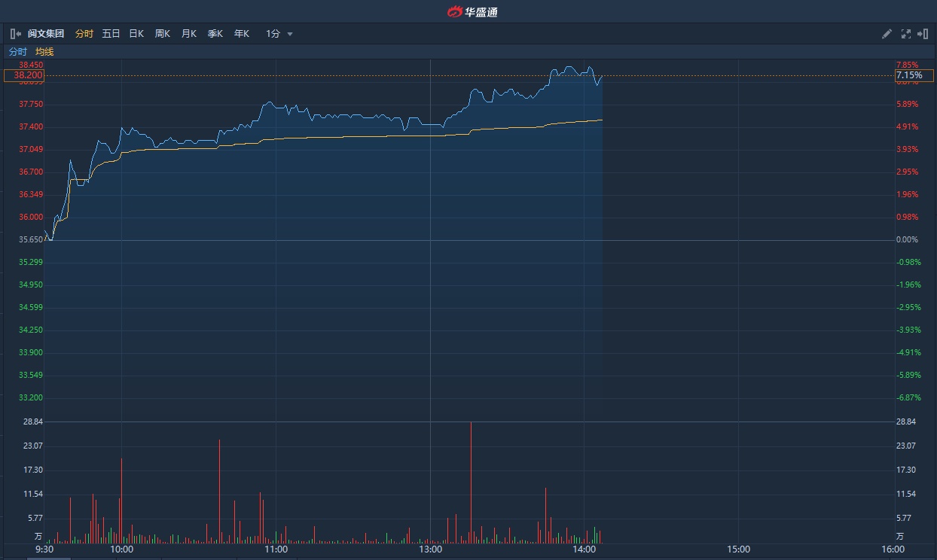This screenshot has width=937, height=560.
Task: Click the 阅文集团 stock name
Action: pyautogui.click(x=46, y=34)
